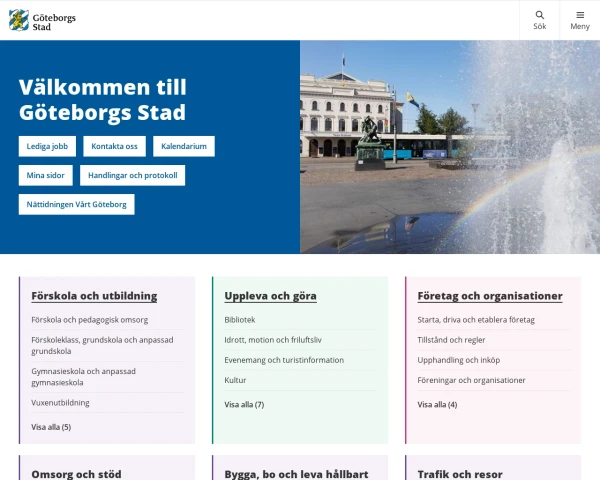
Task: Open Nättidningen Vårt Göteborg
Action: pyautogui.click(x=77, y=204)
